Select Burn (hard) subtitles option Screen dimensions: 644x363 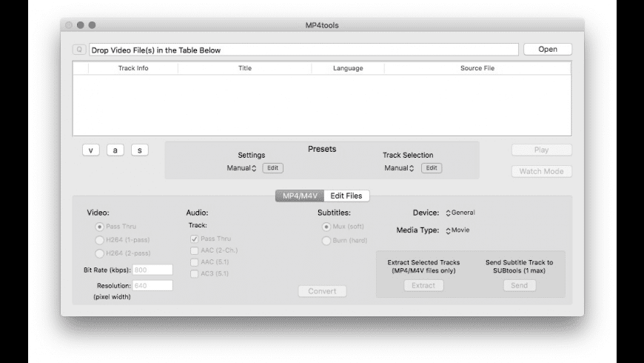(x=326, y=241)
